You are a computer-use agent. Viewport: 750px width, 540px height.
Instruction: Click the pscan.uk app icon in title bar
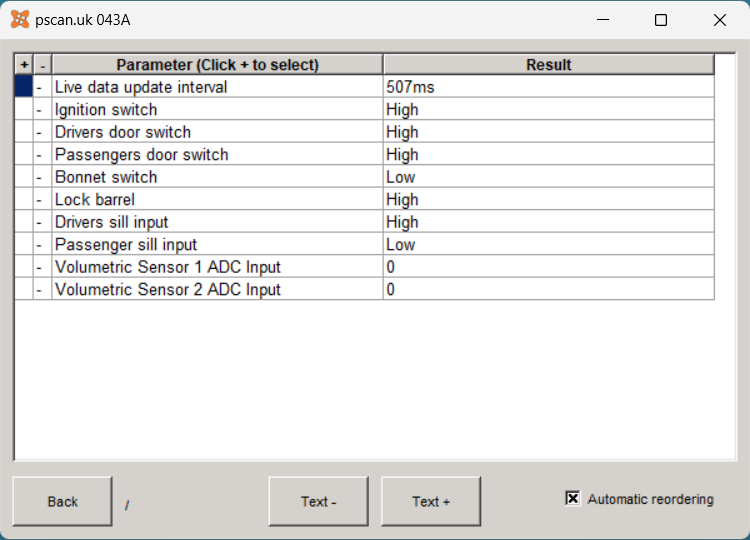[20, 20]
